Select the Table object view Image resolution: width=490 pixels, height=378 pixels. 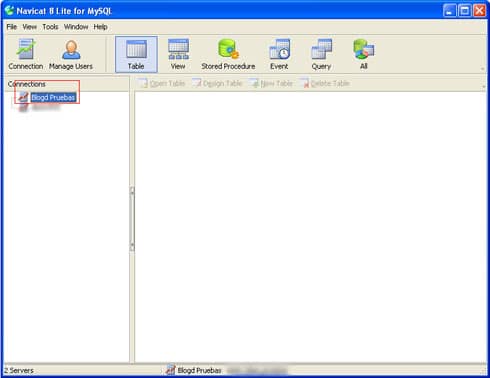click(136, 54)
